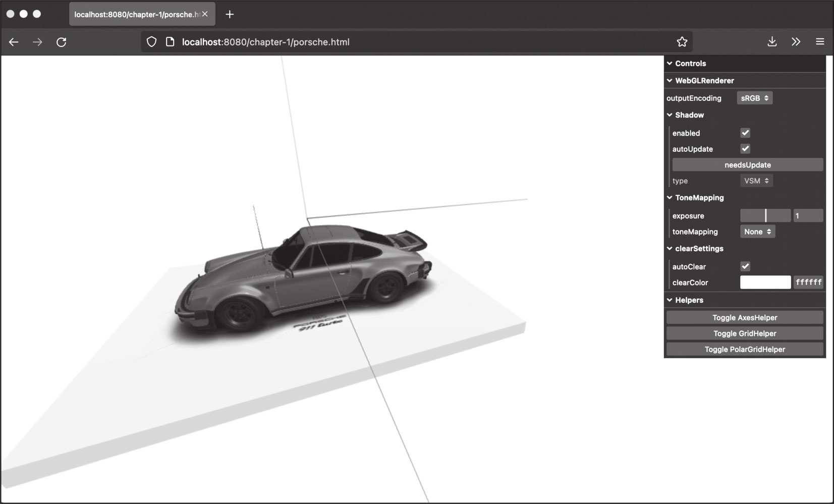Collapse the Helpers folder
Screen dimensions: 834x504
coord(688,300)
